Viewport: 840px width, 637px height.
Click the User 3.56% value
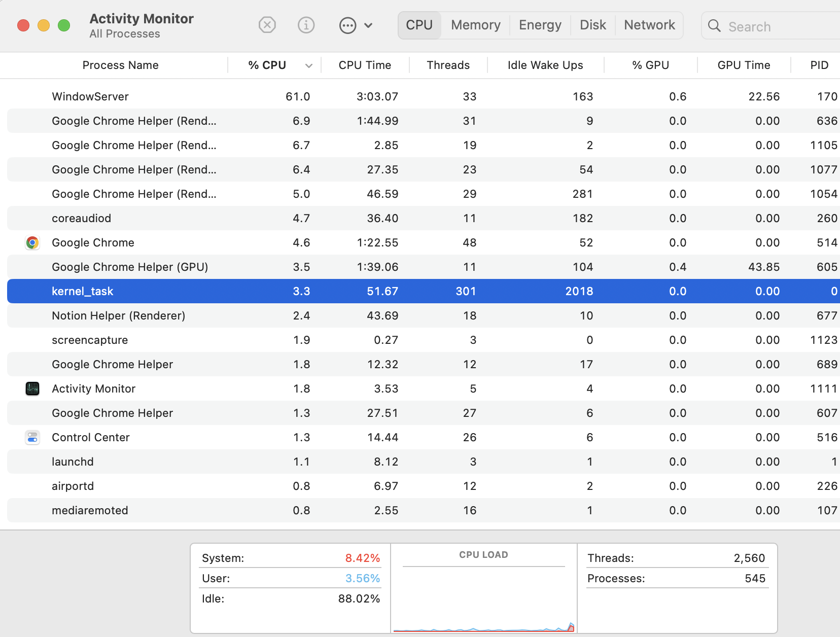coord(363,579)
